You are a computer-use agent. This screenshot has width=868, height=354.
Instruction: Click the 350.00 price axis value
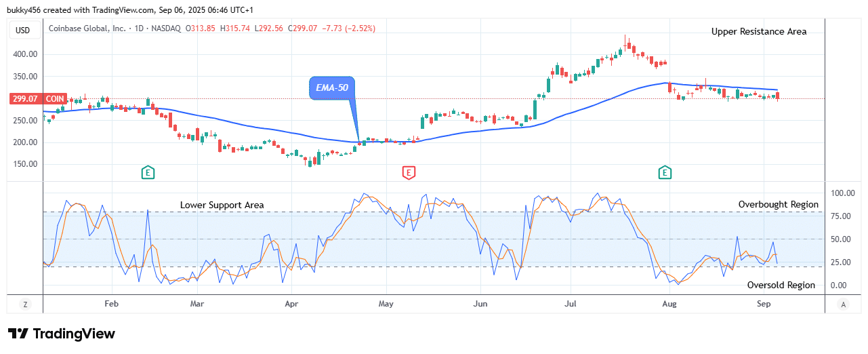[26, 77]
